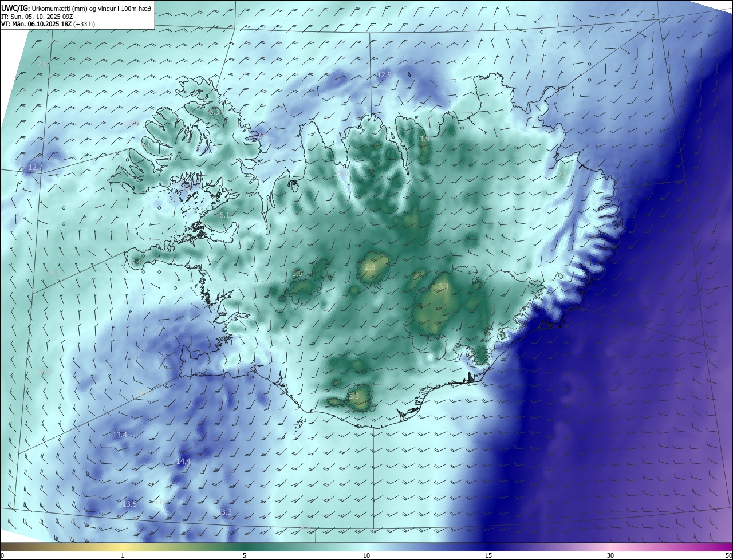Click the 12.9 value label on the map
Viewport: 733px width, 560px height.
click(x=384, y=74)
